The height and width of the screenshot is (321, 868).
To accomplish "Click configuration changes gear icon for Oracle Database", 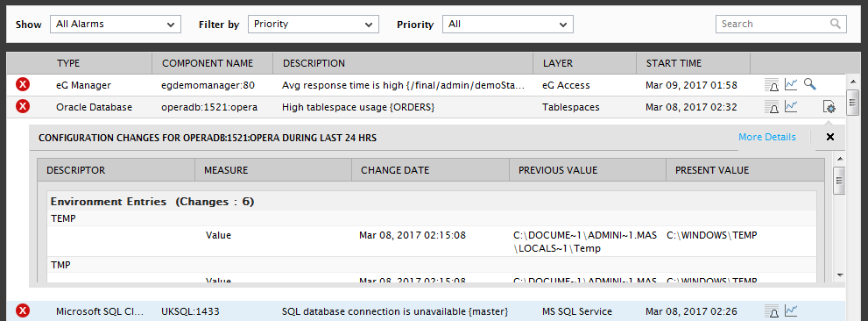I will pos(829,107).
